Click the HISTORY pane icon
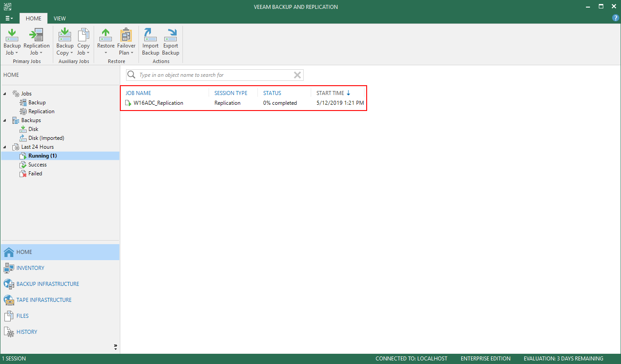The height and width of the screenshot is (364, 621). click(x=9, y=332)
